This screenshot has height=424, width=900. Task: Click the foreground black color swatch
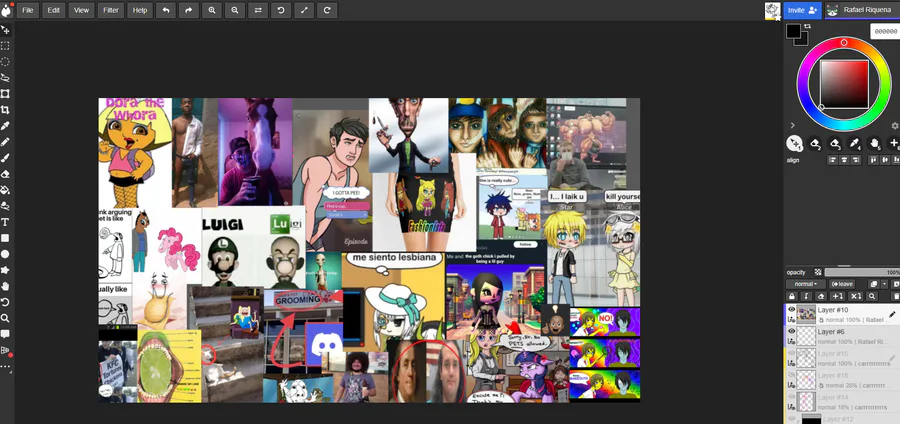coord(793,31)
